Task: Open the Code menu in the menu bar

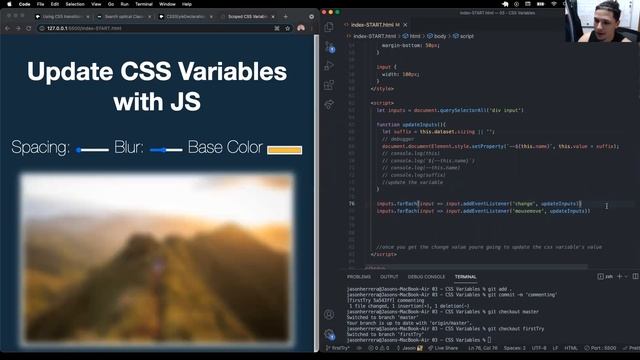Action: click(24, 4)
